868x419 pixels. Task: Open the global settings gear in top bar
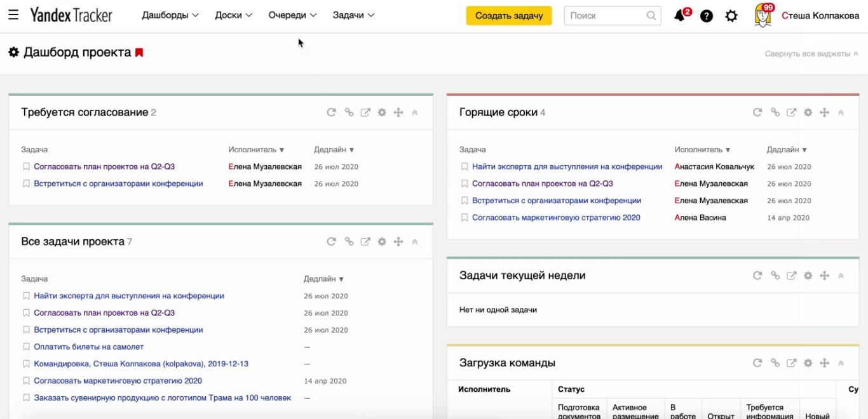point(731,15)
